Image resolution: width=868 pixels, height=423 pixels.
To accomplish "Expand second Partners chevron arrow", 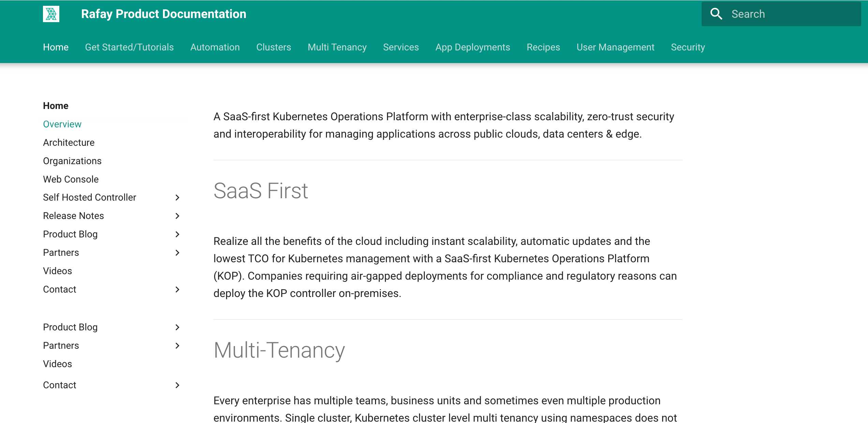I will pyautogui.click(x=177, y=346).
